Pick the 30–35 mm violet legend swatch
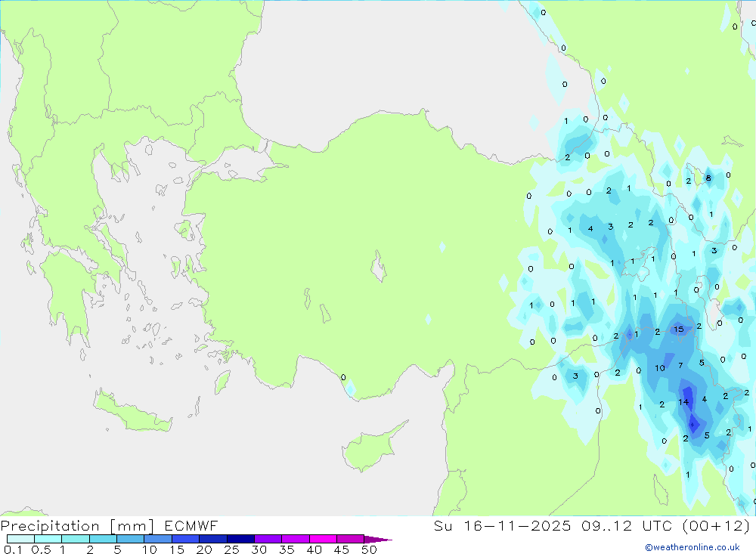 268,539
